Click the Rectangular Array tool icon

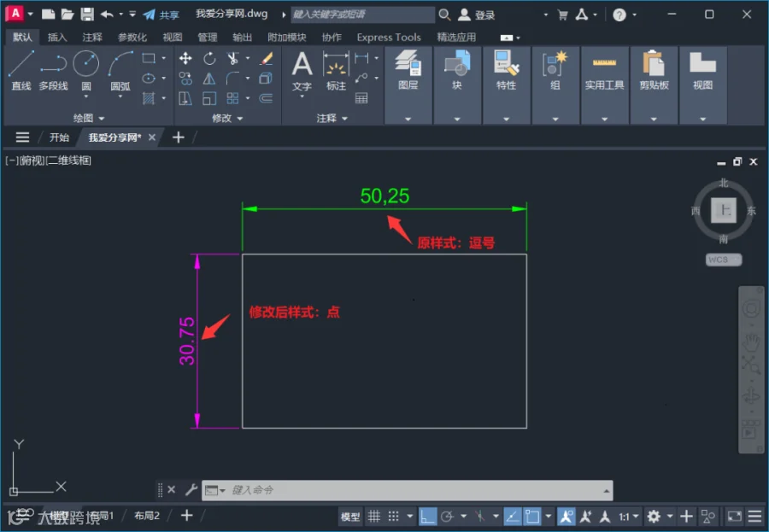[x=232, y=98]
